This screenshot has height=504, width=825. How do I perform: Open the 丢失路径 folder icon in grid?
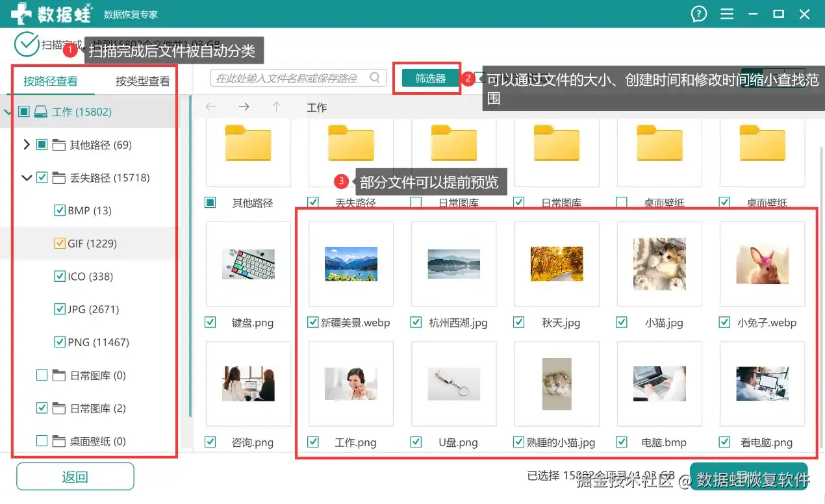351,143
